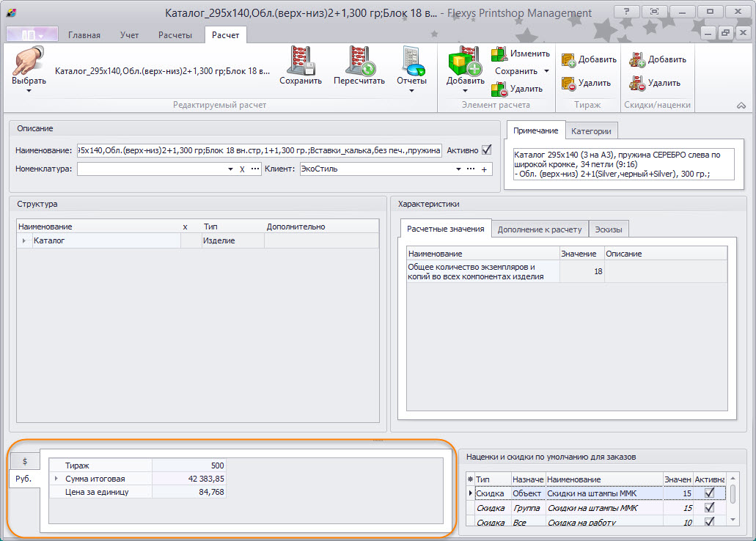
Task: Open the Отчеты reports icon
Action: click(x=411, y=62)
